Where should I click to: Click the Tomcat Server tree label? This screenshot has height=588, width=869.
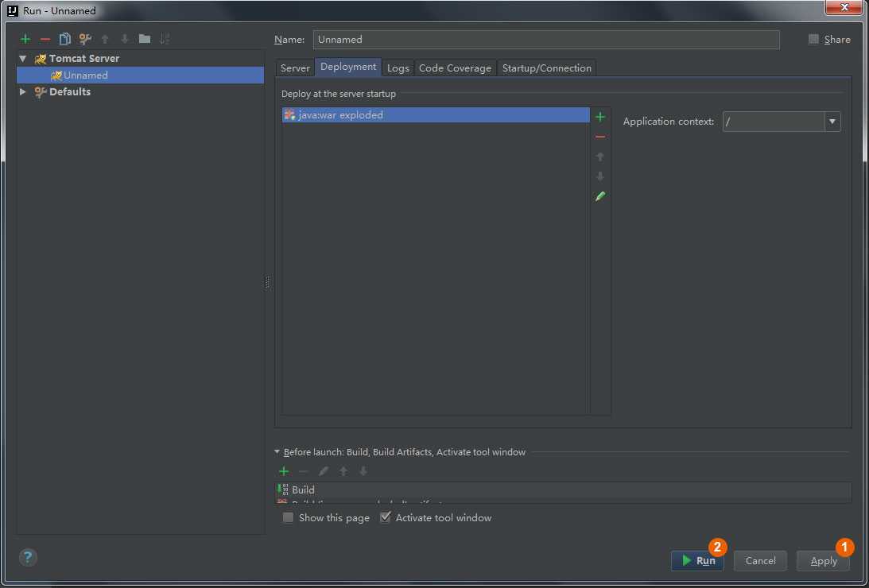[84, 58]
